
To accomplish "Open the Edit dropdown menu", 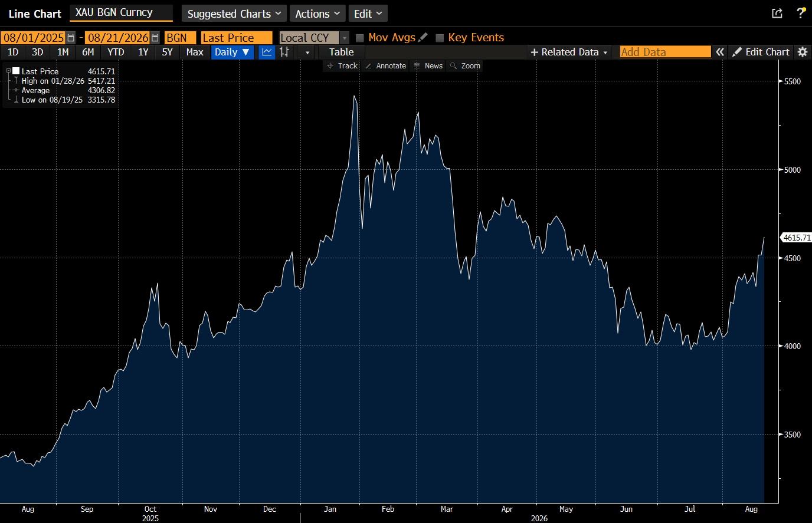I will [x=368, y=14].
